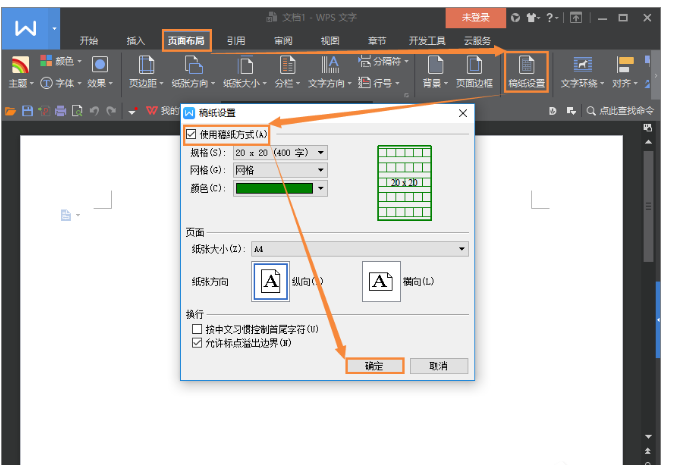Viewport: 674px width, 465px height.
Task: Click the 纸张大小 paper size icon
Action: tap(245, 65)
